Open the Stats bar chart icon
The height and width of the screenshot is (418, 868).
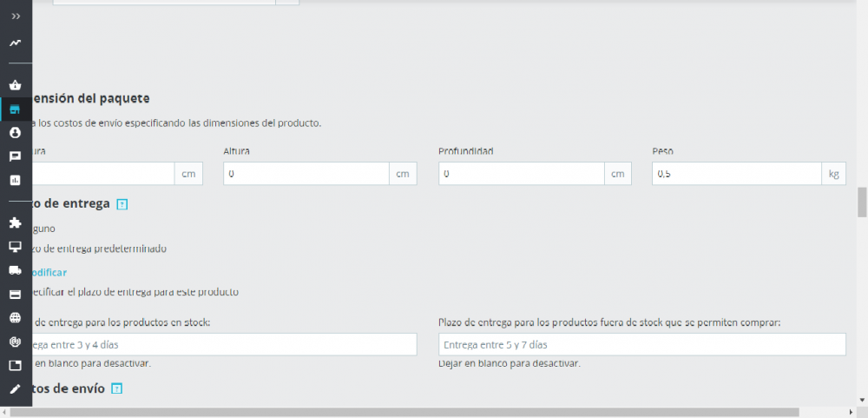[x=16, y=180]
